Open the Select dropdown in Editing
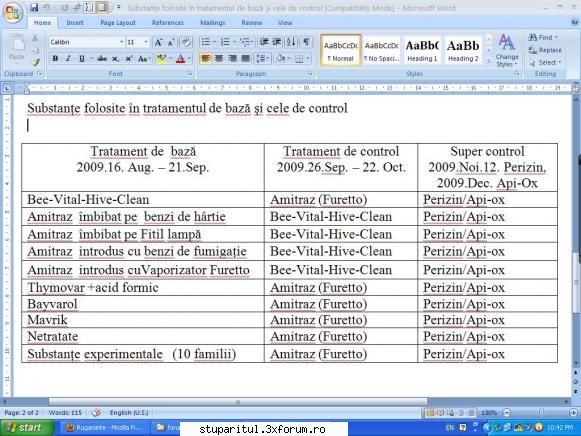 click(x=545, y=63)
